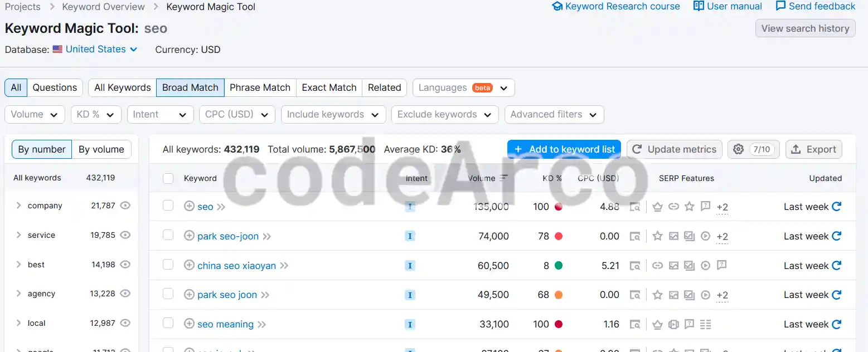
Task: Expand the best keyword group
Action: pos(18,265)
